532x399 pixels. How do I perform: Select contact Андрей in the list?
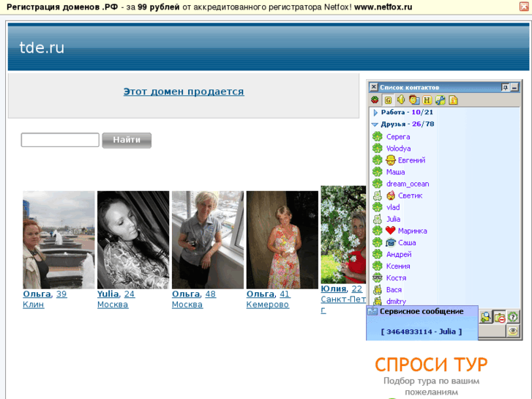[x=399, y=255]
